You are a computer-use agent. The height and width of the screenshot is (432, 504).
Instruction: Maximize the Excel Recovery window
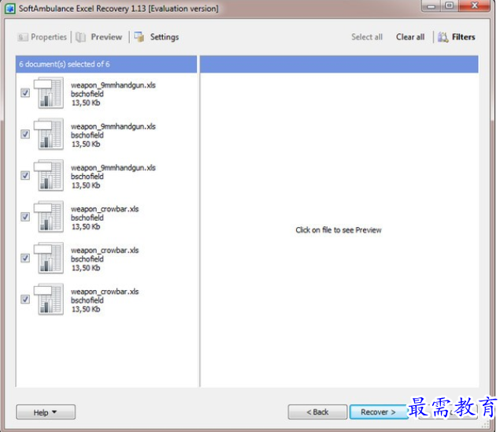(450, 6)
